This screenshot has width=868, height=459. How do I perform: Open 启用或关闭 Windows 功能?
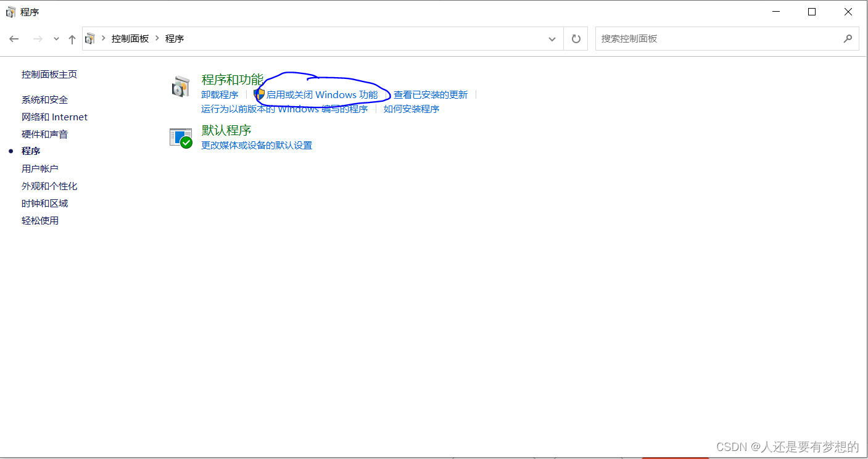point(324,94)
